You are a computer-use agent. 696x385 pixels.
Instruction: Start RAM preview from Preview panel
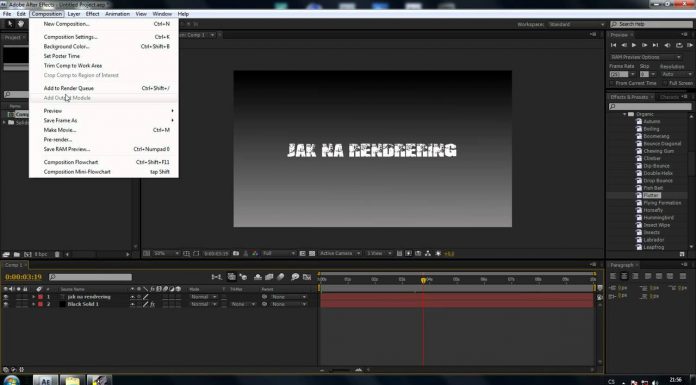[x=689, y=45]
